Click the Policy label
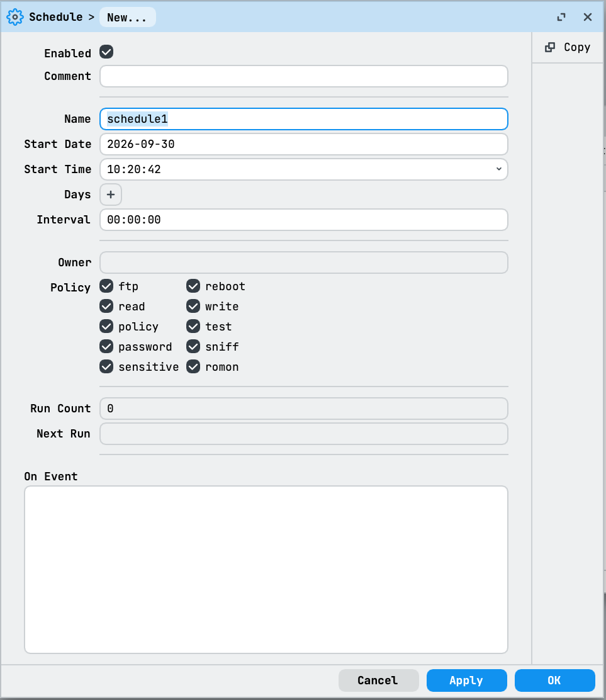This screenshot has width=606, height=700. (70, 288)
